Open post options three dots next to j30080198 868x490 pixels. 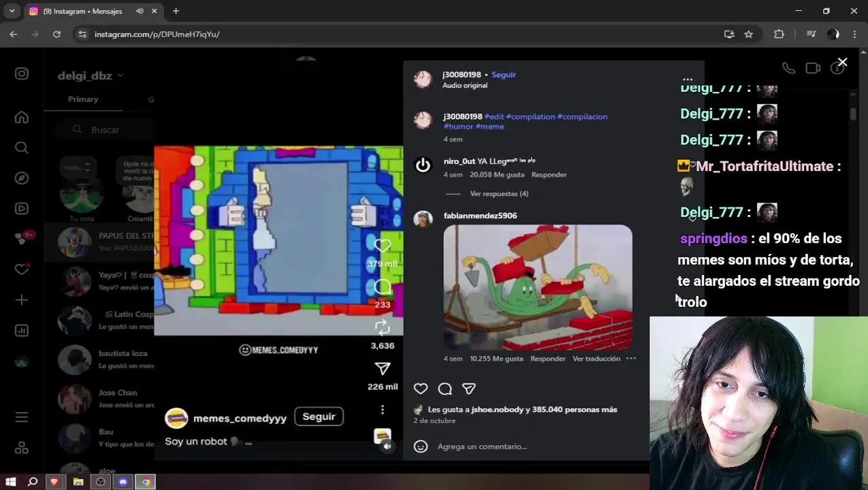pyautogui.click(x=688, y=80)
